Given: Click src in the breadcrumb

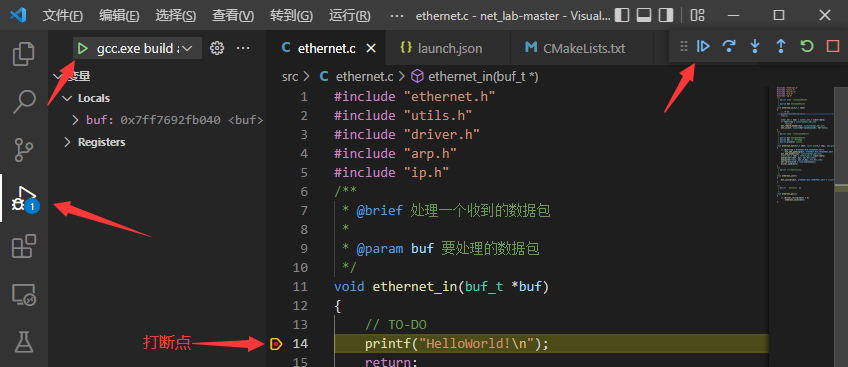Looking at the screenshot, I should pyautogui.click(x=290, y=77).
